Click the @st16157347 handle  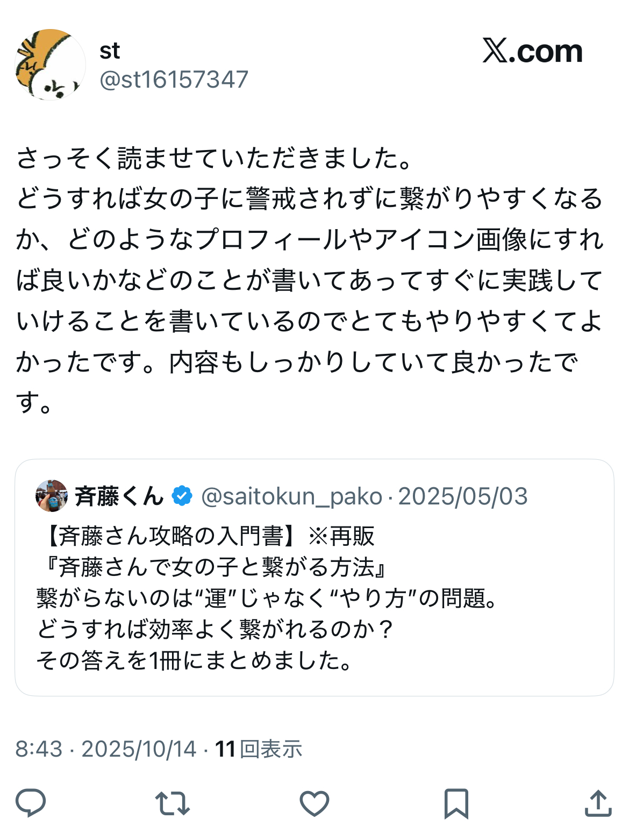click(174, 80)
